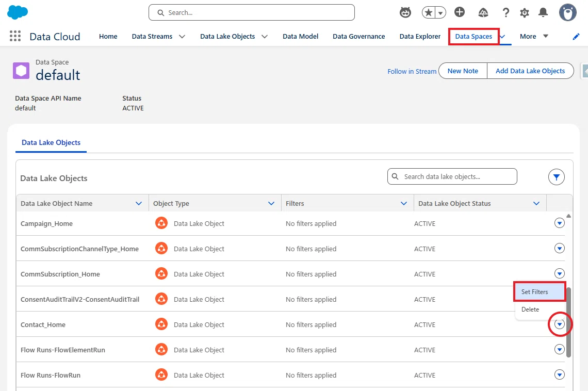Image resolution: width=588 pixels, height=391 pixels.
Task: Click the Astro mascot icon in header
Action: [405, 12]
